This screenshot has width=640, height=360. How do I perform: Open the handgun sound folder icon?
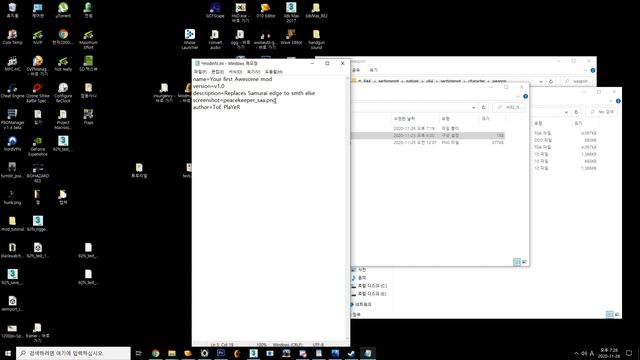click(316, 40)
